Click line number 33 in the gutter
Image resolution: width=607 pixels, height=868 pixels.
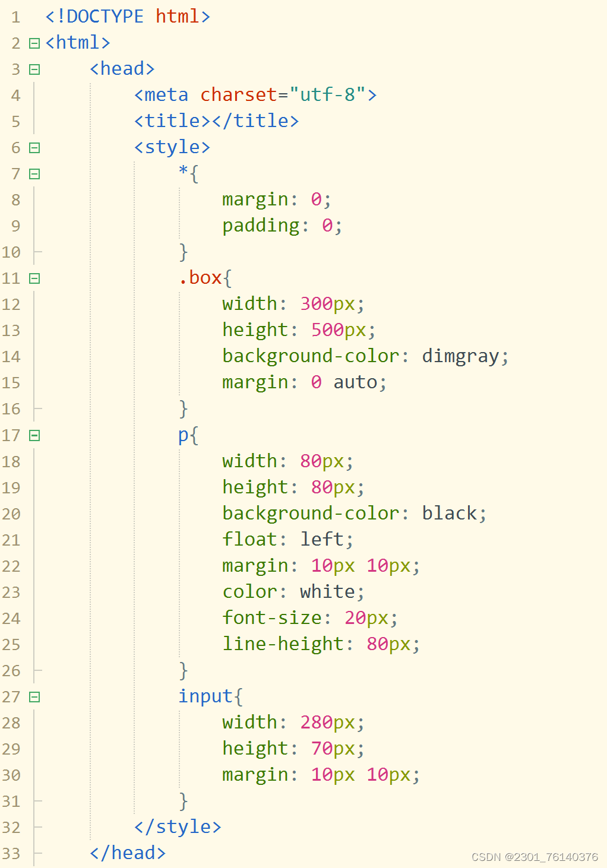[x=12, y=853]
